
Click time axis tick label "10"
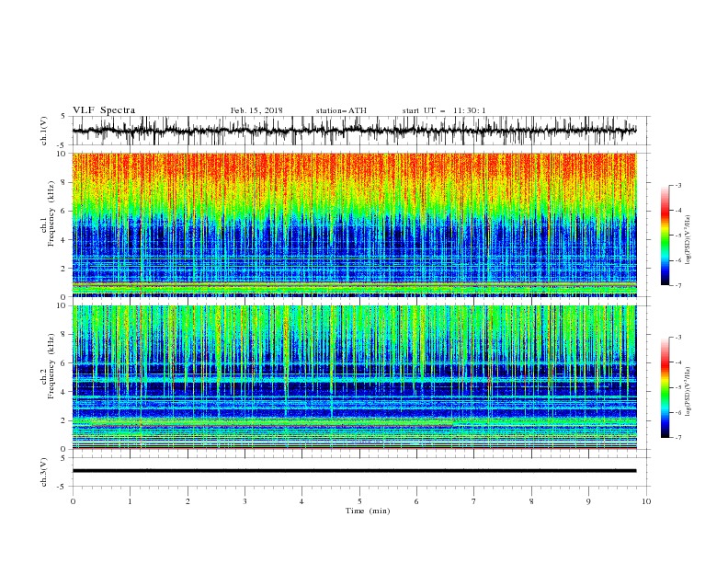point(646,501)
